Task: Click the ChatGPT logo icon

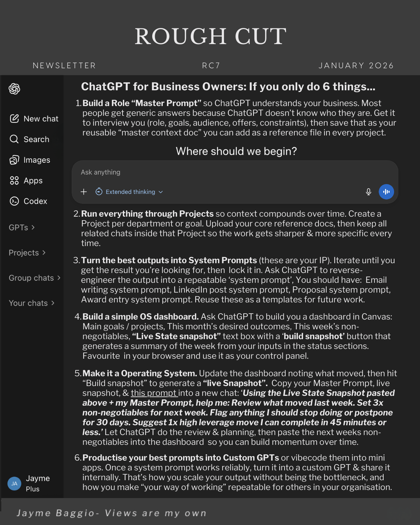Action: coord(14,89)
